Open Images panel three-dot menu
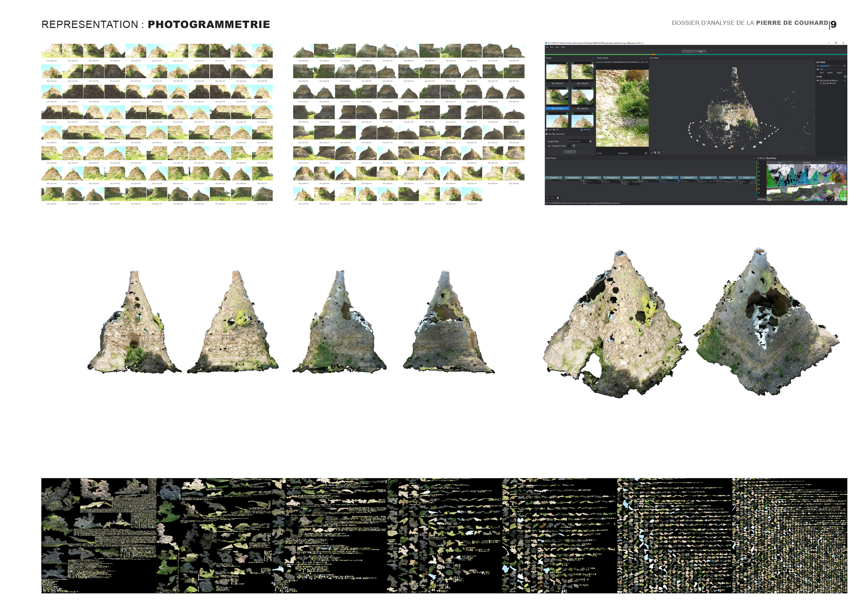 [x=593, y=58]
